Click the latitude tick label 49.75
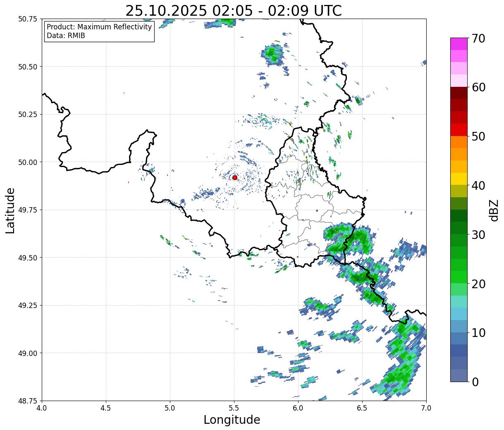The image size is (504, 430). 28,210
